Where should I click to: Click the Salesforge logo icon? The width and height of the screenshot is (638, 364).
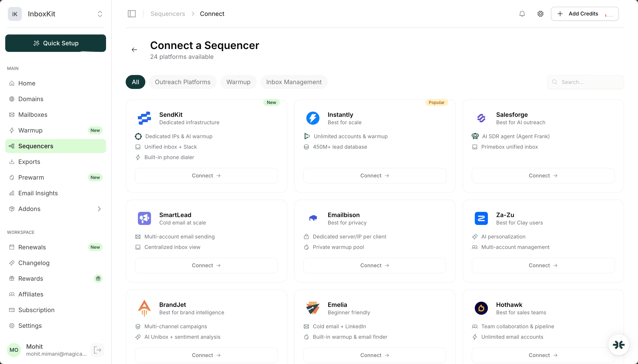pos(481,118)
